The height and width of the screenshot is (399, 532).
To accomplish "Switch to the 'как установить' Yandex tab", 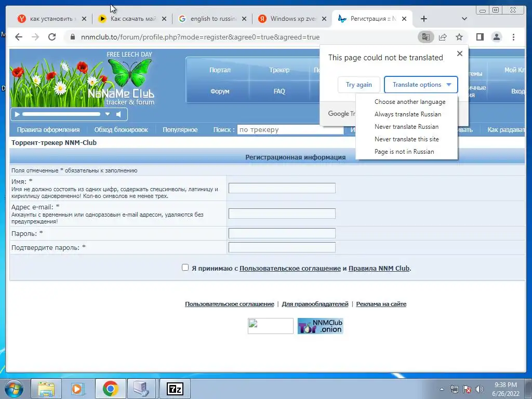I will point(51,19).
